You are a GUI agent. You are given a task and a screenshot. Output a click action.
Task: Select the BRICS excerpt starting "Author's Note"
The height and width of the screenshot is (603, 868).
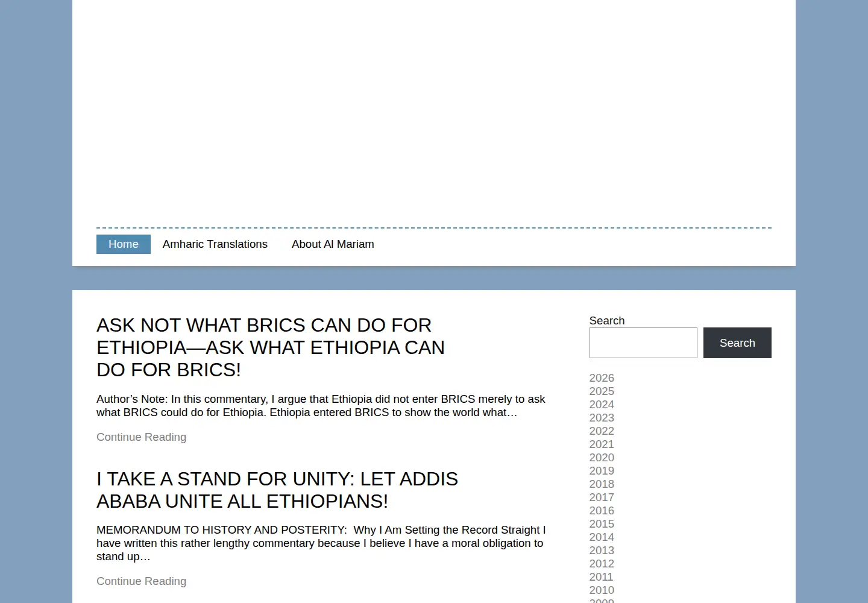321,406
